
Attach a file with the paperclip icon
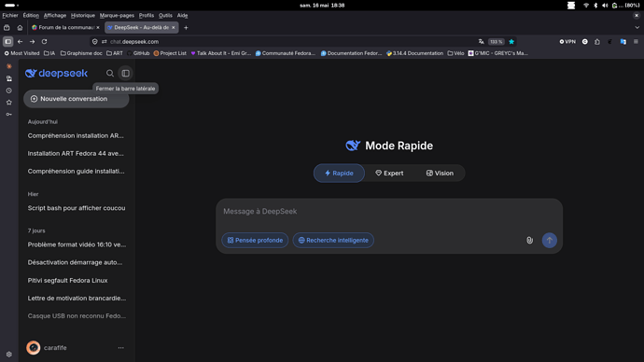pyautogui.click(x=529, y=240)
